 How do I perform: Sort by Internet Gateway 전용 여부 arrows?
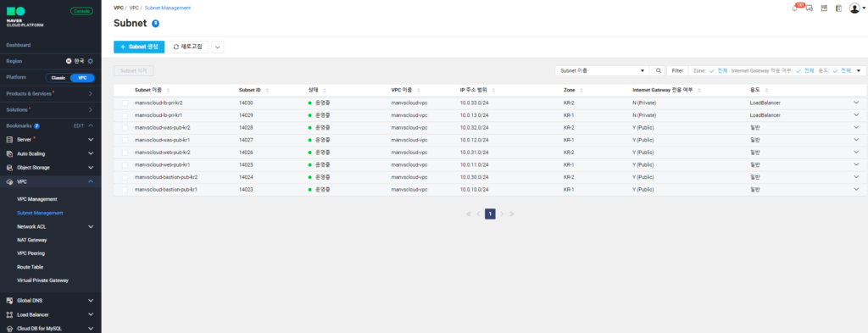(x=699, y=90)
